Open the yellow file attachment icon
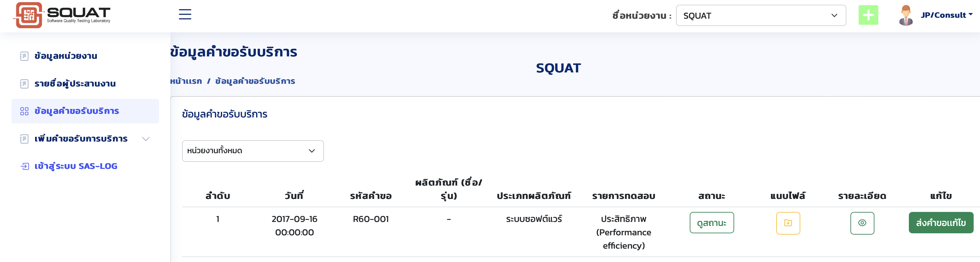This screenshot has width=980, height=262. tap(788, 223)
